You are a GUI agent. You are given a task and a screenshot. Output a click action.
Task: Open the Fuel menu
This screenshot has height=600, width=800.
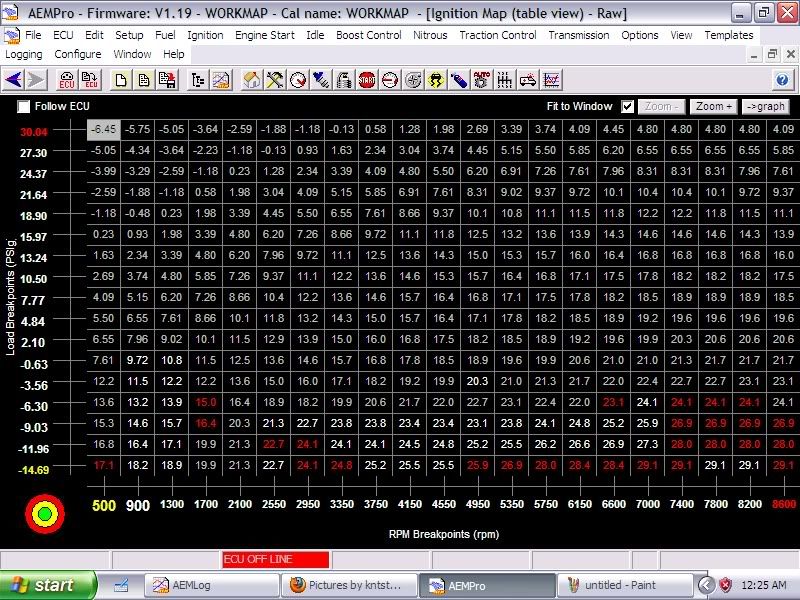pyautogui.click(x=165, y=35)
